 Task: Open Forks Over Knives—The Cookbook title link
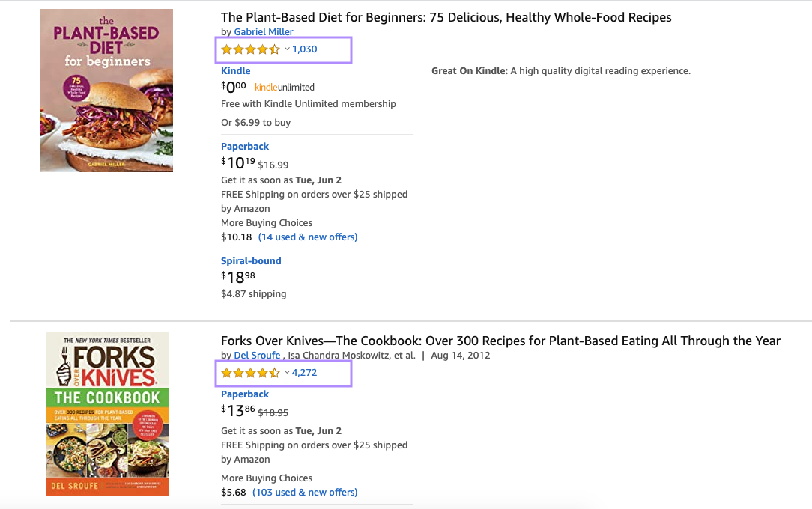click(x=500, y=341)
